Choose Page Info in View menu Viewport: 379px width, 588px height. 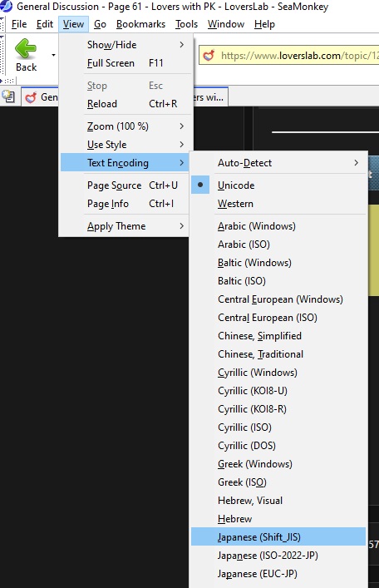pyautogui.click(x=126, y=204)
